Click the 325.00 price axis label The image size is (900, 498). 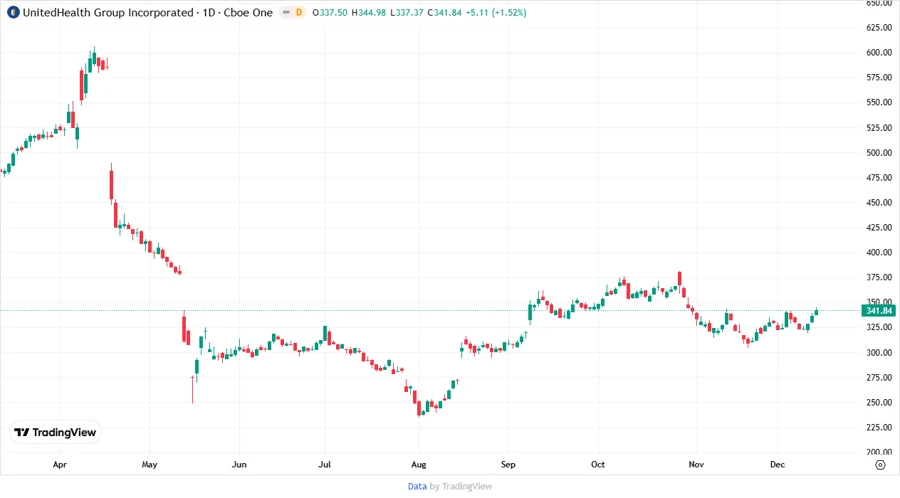[x=879, y=327]
